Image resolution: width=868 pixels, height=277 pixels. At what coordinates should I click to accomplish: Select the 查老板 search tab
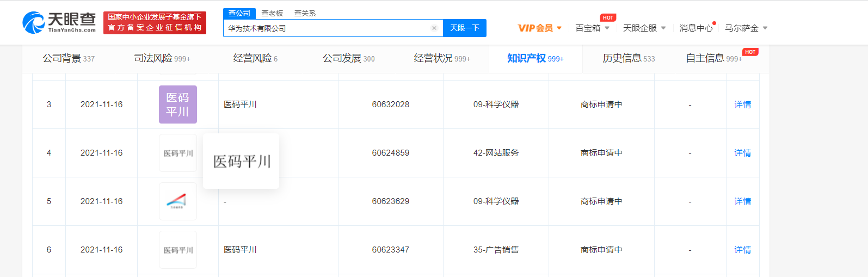(272, 13)
